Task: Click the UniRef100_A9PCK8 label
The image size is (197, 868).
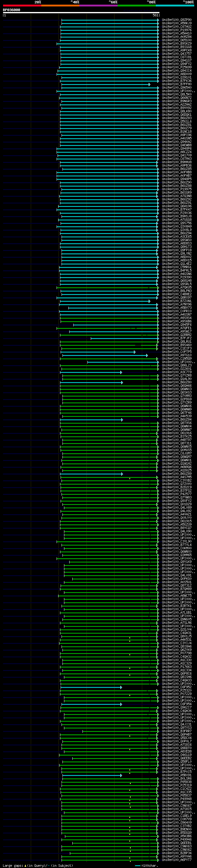Action: 176,50
